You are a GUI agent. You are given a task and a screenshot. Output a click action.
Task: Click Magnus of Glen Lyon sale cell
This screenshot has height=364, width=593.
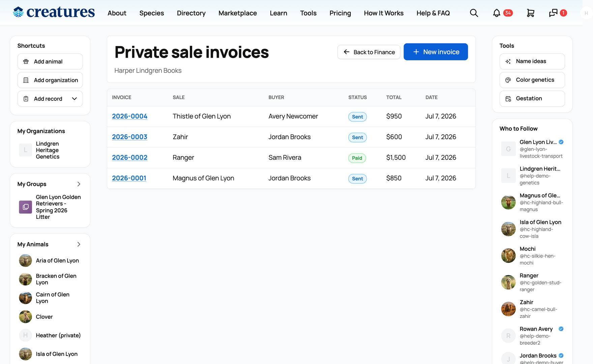click(203, 178)
